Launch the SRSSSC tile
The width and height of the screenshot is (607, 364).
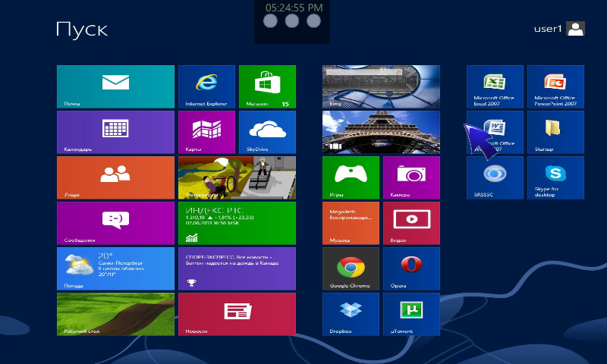pos(495,177)
